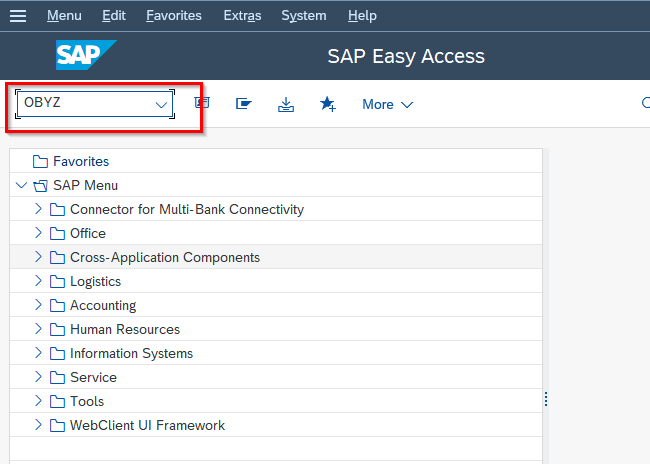The image size is (650, 464).
Task: Select Human Resources tree entry
Action: click(125, 329)
